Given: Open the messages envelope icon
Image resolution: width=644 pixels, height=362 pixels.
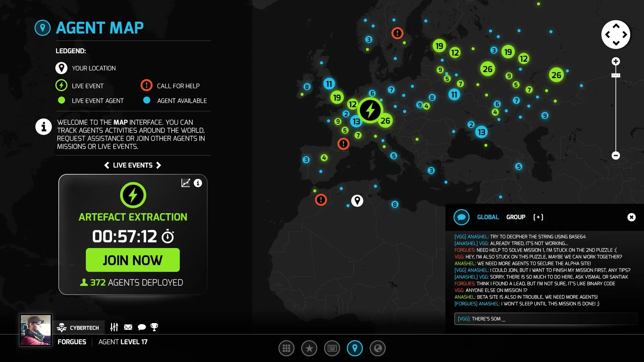Looking at the screenshot, I should point(128,327).
